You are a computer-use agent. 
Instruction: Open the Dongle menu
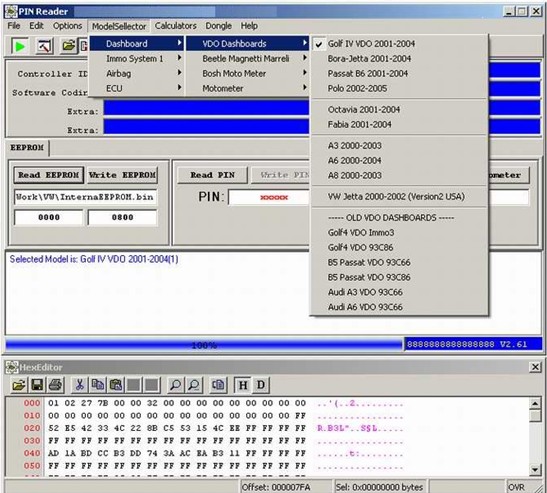[x=218, y=26]
